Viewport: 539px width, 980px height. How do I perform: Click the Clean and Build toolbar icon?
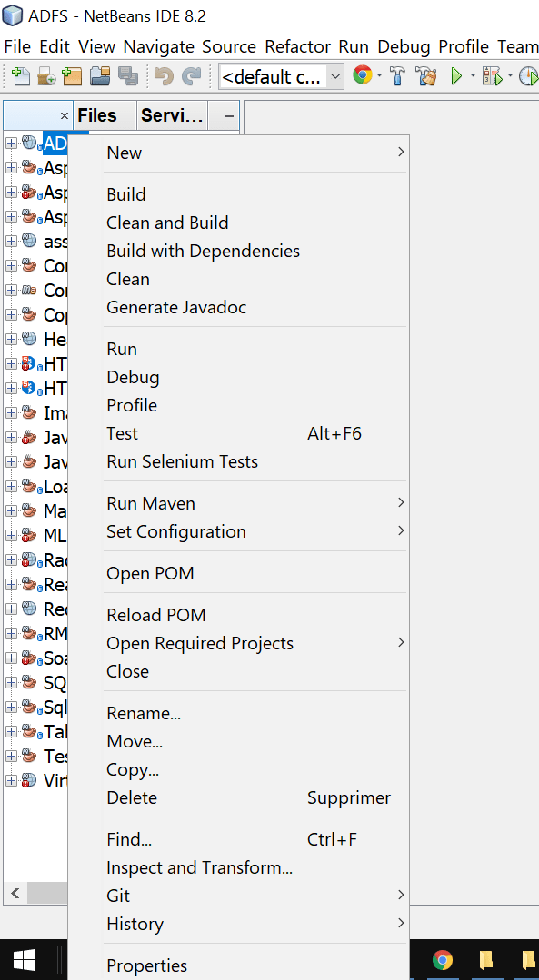pos(424,76)
